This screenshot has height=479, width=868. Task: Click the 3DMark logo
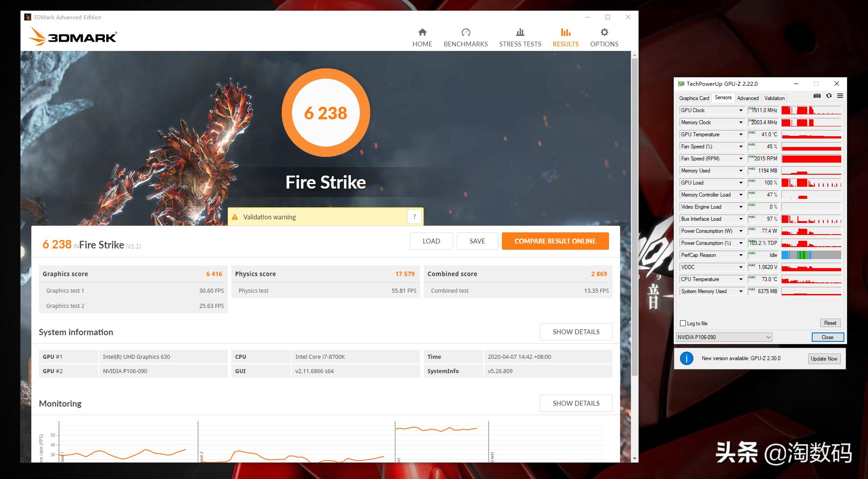point(73,37)
